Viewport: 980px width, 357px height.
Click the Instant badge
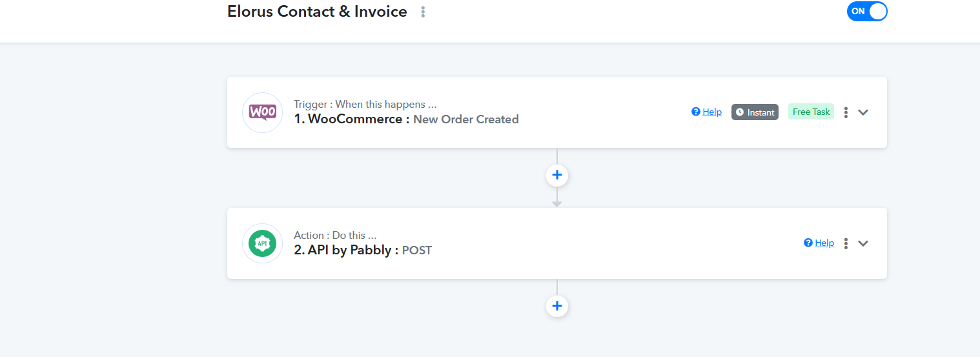(x=755, y=112)
